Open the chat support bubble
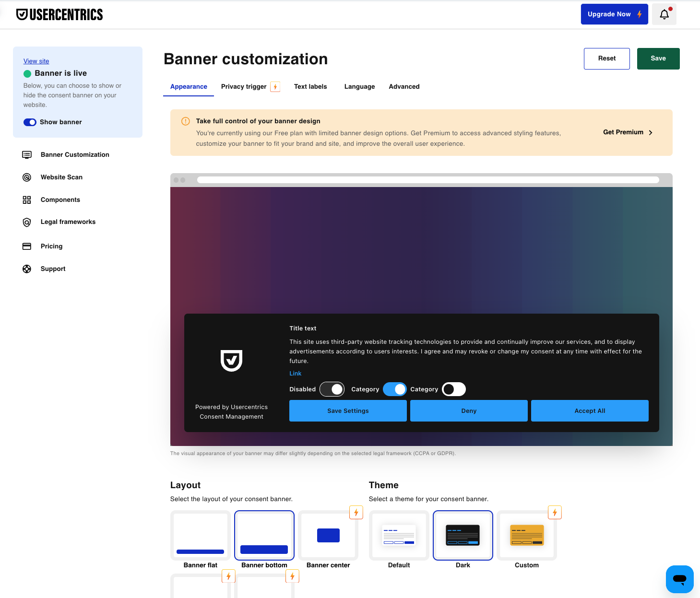This screenshot has height=598, width=700. (x=679, y=579)
